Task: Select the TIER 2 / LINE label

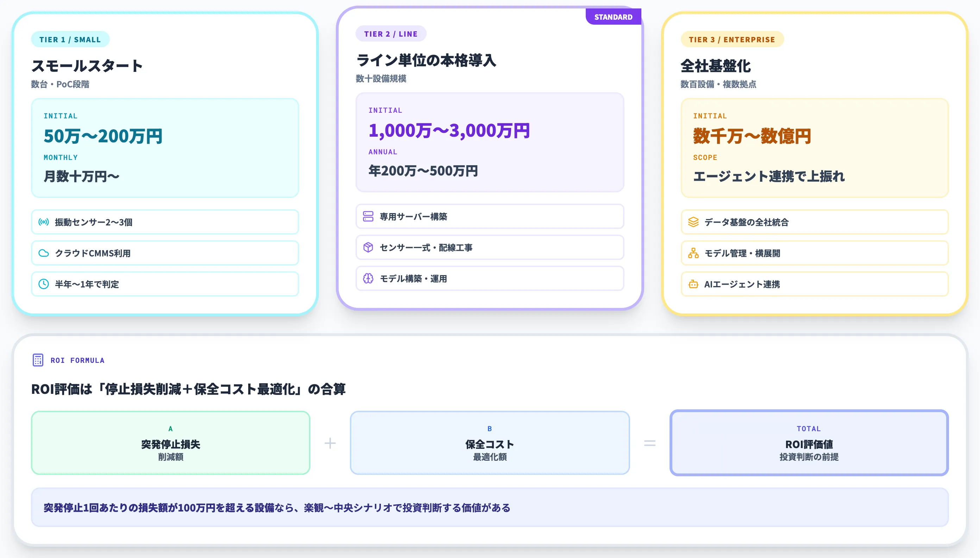Action: (391, 34)
